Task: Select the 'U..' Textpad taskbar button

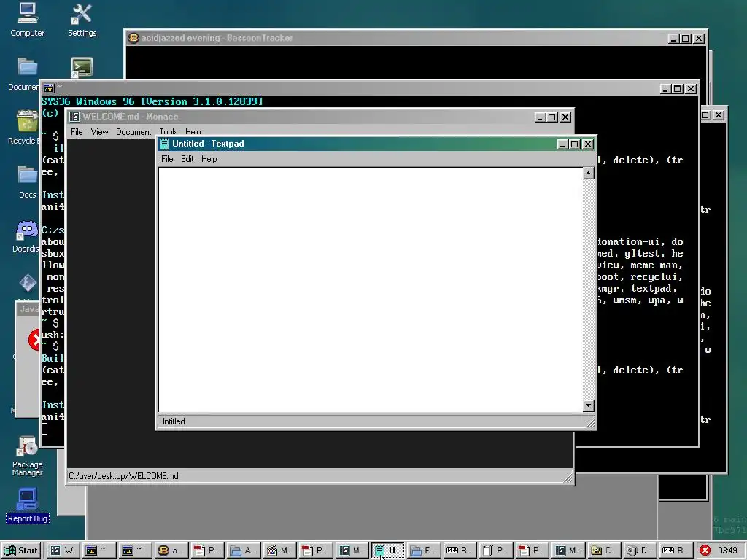Action: pos(387,551)
